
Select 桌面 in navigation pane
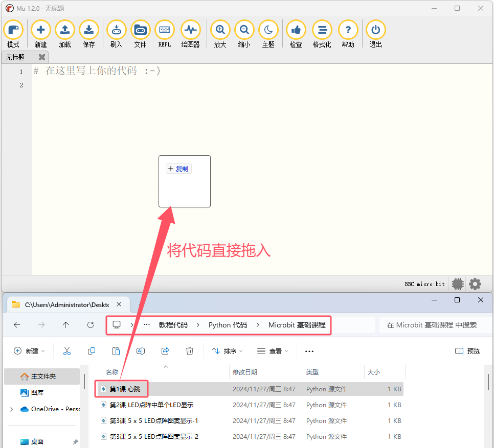point(37,441)
